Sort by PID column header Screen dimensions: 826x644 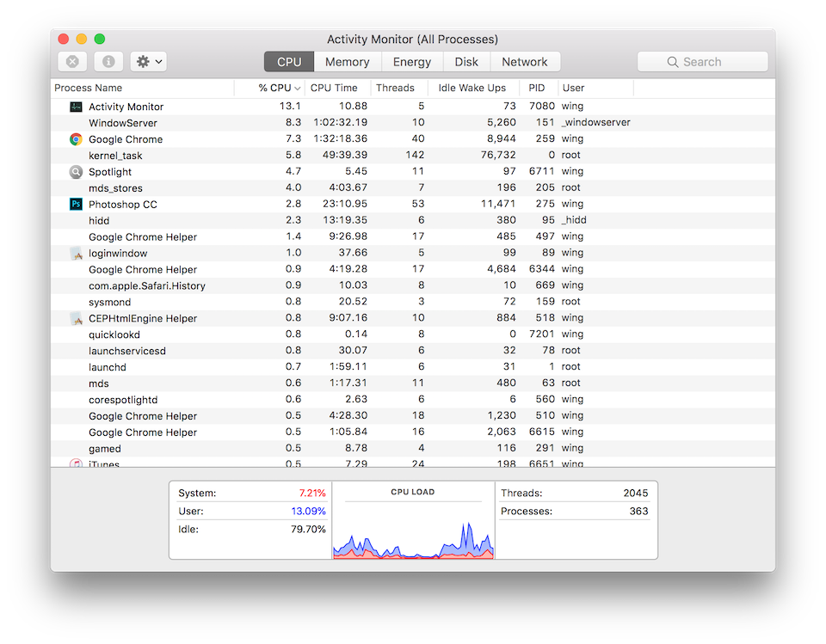pyautogui.click(x=537, y=88)
